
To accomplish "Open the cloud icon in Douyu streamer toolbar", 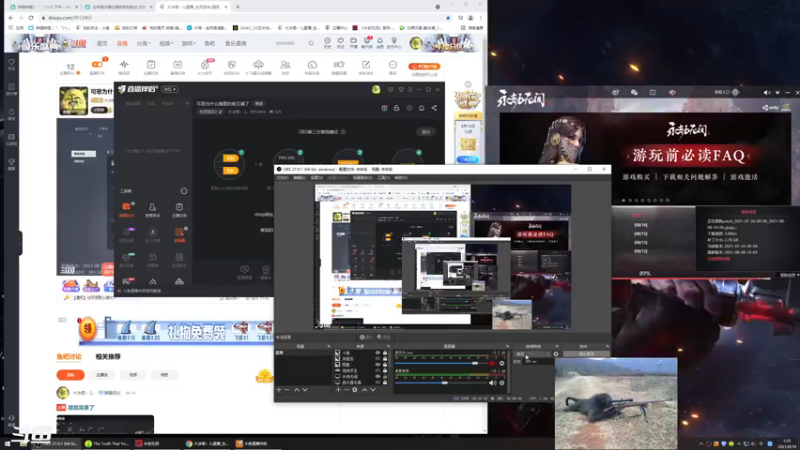I will pyautogui.click(x=258, y=67).
